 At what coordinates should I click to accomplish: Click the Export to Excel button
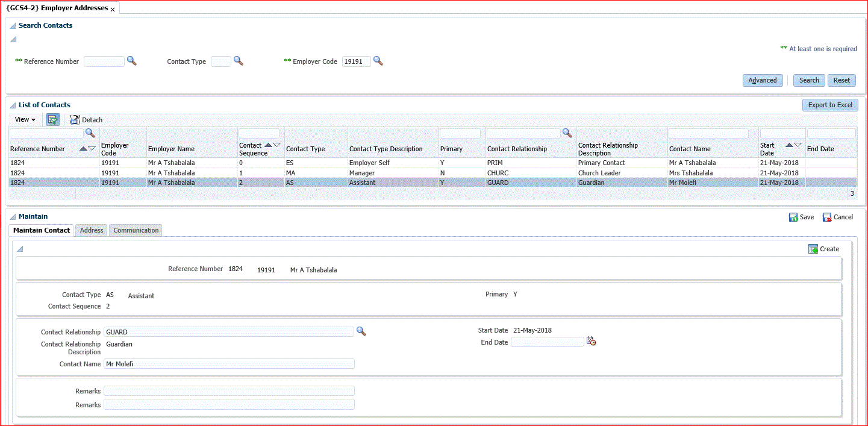point(829,105)
